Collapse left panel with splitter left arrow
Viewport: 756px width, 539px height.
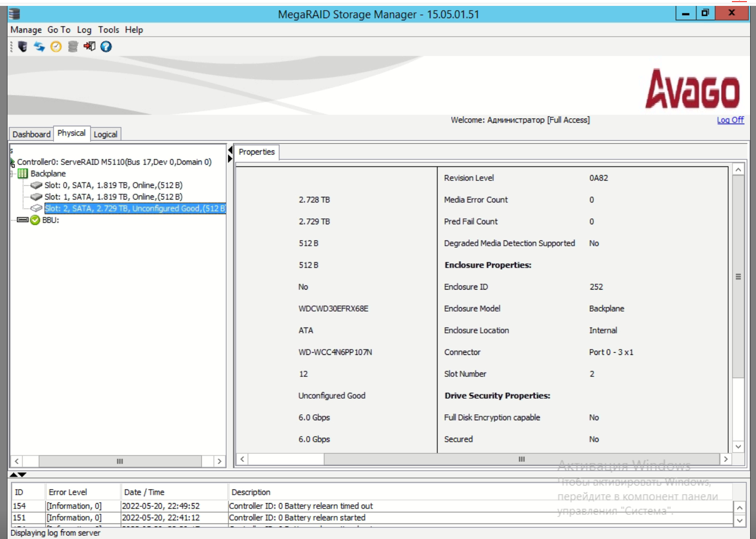coord(230,149)
